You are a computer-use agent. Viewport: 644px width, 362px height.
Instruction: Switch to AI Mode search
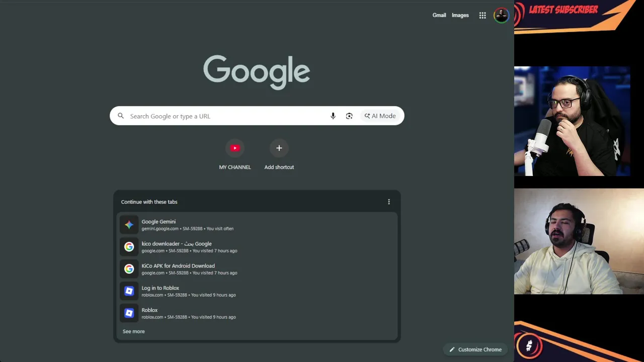tap(380, 116)
